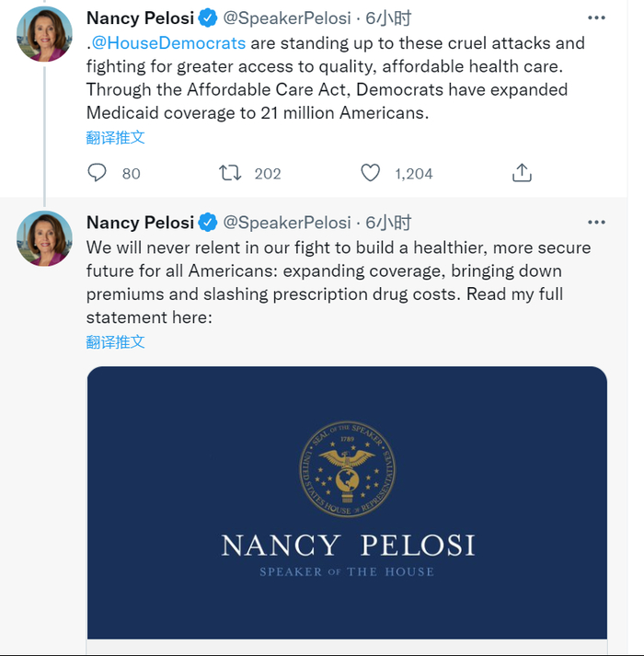Open @SpeakerPelosi handle on second tweet
The height and width of the screenshot is (656, 644).
click(x=287, y=223)
